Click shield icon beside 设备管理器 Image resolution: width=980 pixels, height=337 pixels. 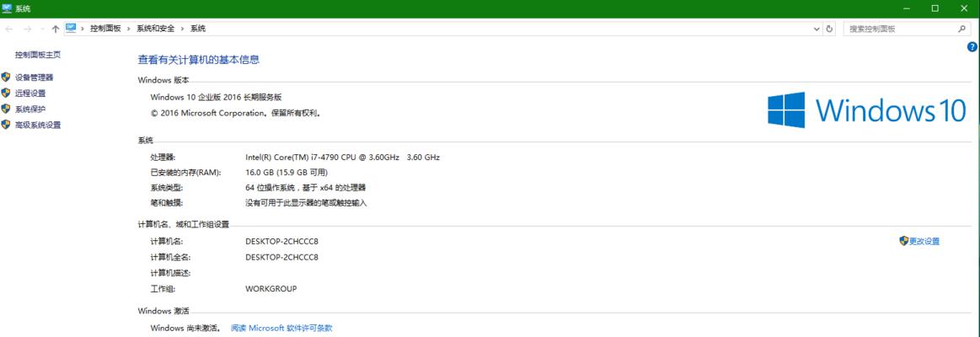[x=6, y=77]
